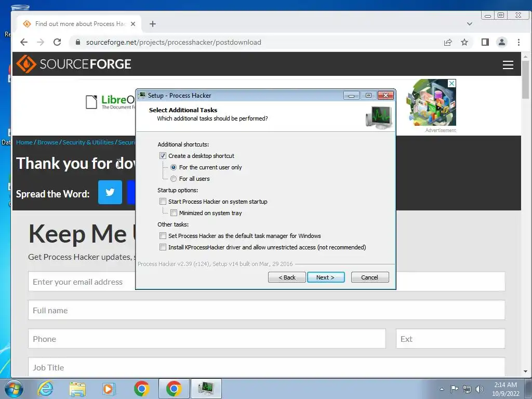The width and height of the screenshot is (532, 399).
Task: Share on Twitter button
Action: (110, 192)
